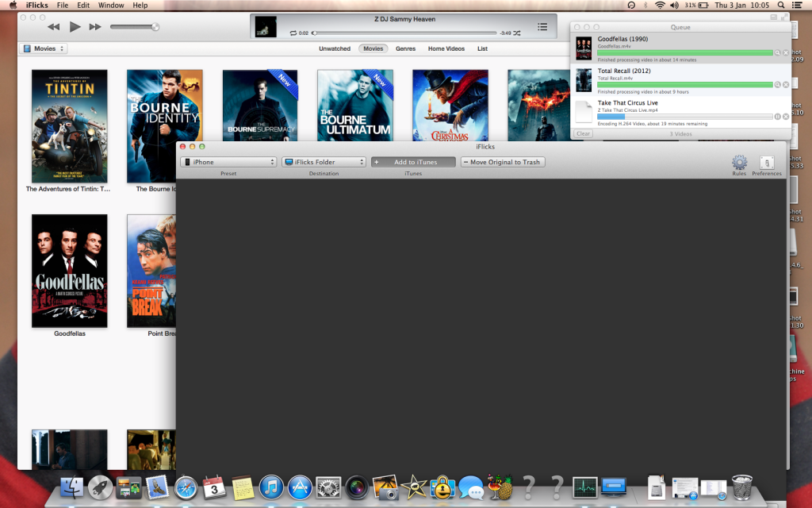This screenshot has width=812, height=508.
Task: Open Activity Monitor from the dock
Action: 585,488
